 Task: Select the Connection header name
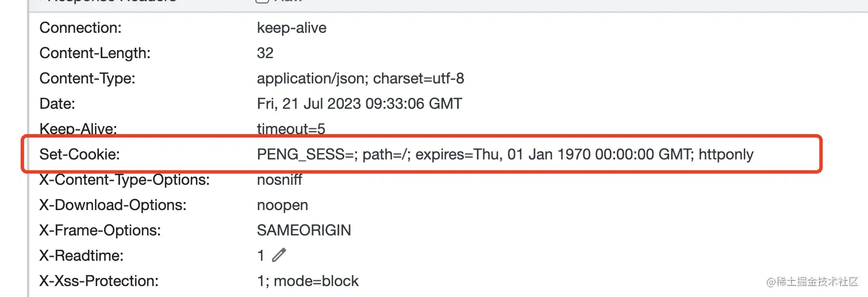click(x=80, y=28)
